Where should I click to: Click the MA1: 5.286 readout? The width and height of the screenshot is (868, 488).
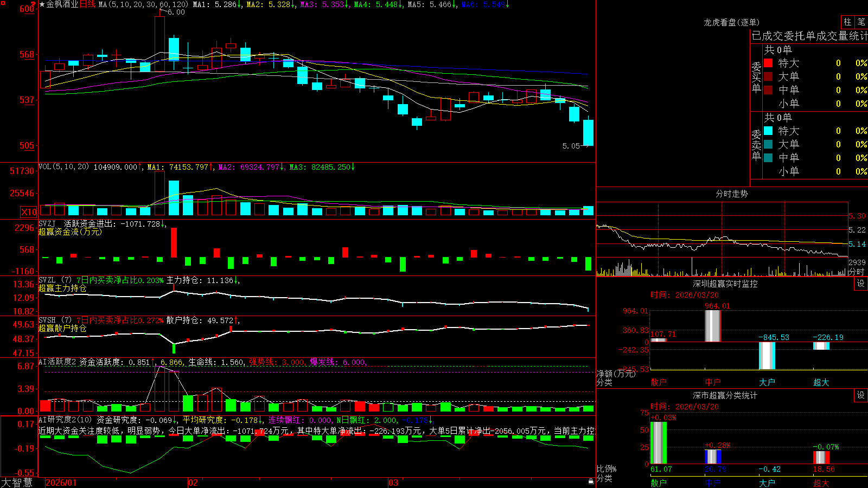coord(217,4)
